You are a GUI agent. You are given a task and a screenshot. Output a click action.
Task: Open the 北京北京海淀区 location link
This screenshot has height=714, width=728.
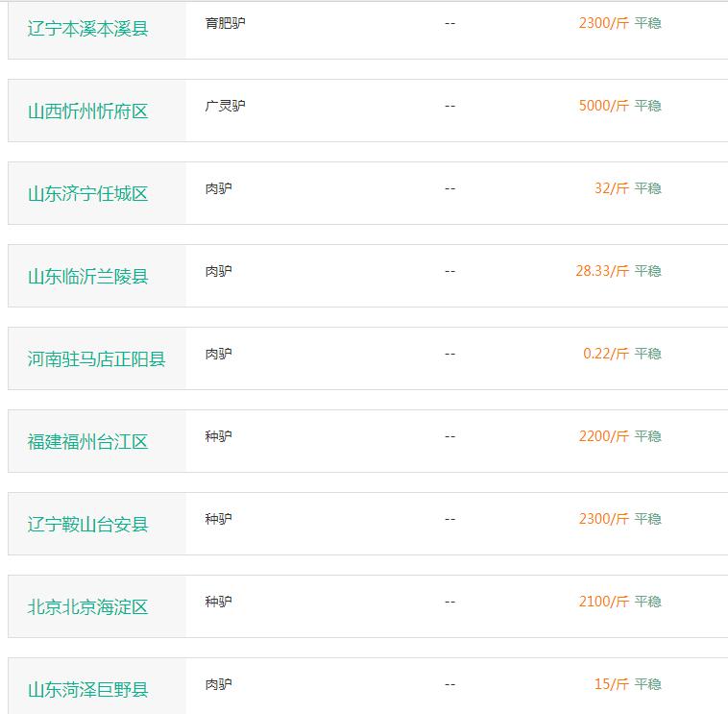(x=87, y=607)
